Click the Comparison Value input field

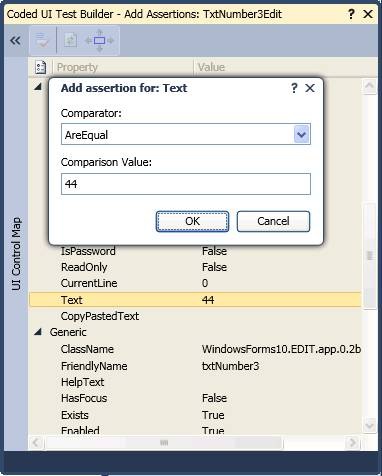click(x=186, y=184)
